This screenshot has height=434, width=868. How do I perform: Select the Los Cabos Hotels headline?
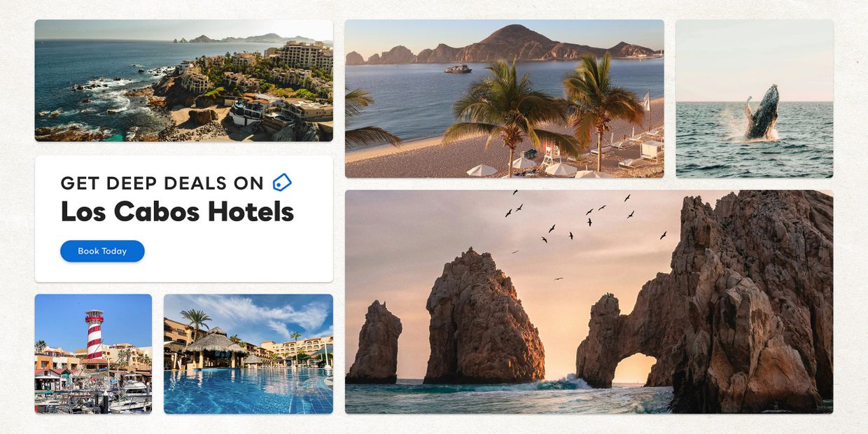tap(177, 212)
